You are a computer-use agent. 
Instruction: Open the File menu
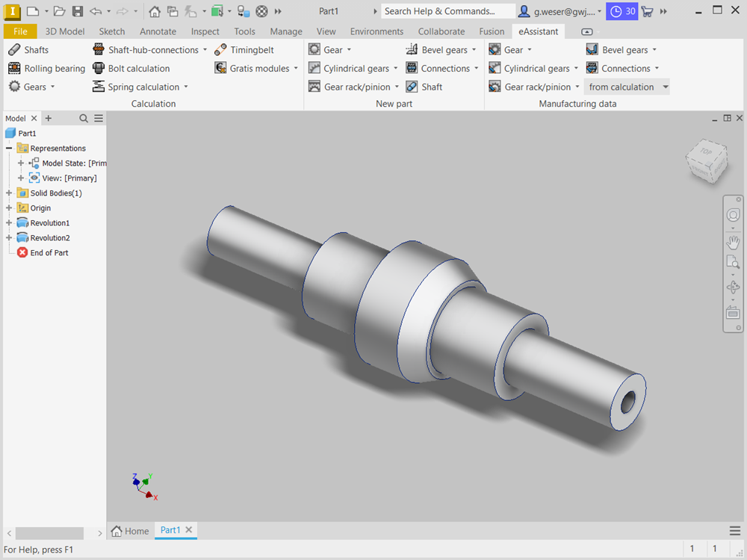point(20,31)
